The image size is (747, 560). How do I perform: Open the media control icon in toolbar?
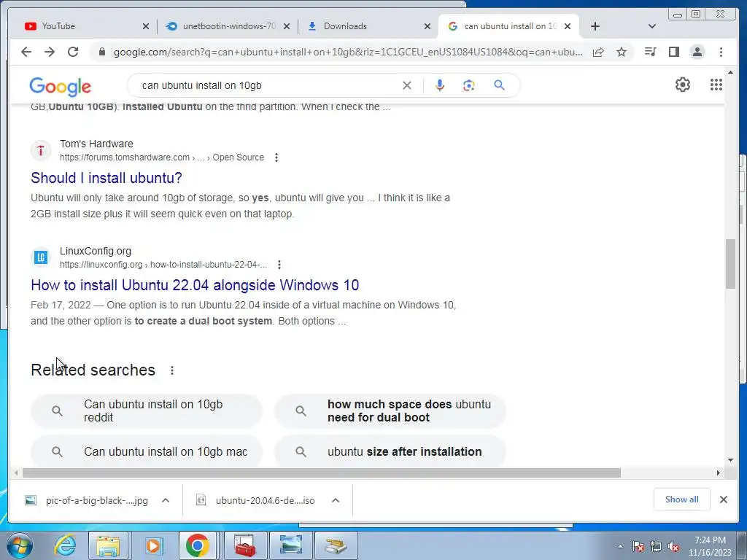tap(650, 52)
